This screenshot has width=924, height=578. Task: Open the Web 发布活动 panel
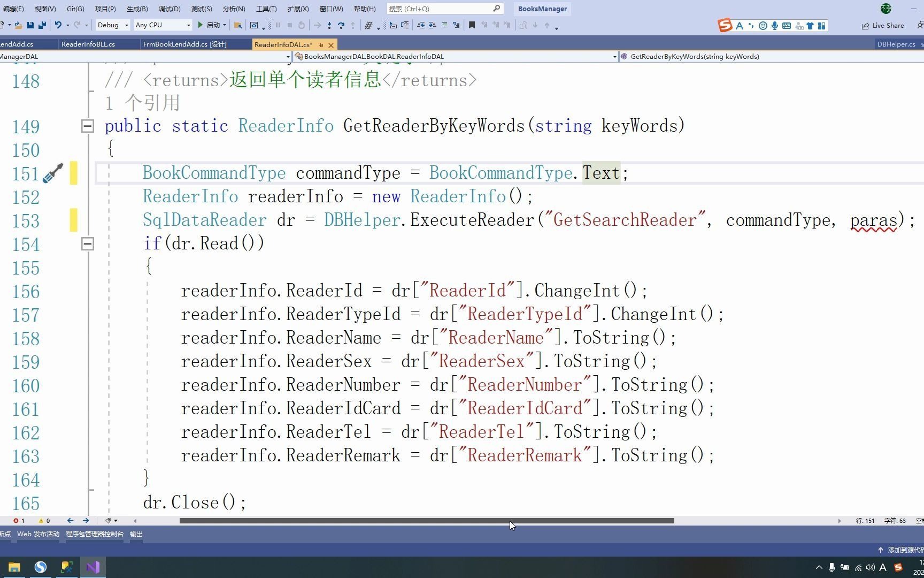pyautogui.click(x=38, y=534)
